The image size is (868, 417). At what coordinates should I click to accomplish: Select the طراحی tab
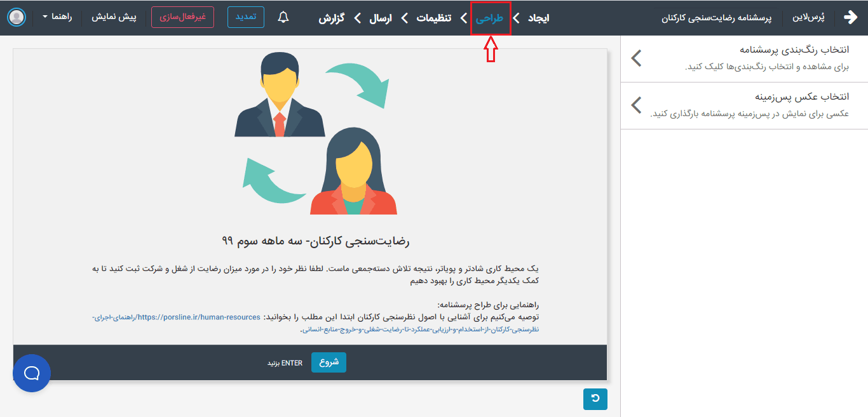490,18
